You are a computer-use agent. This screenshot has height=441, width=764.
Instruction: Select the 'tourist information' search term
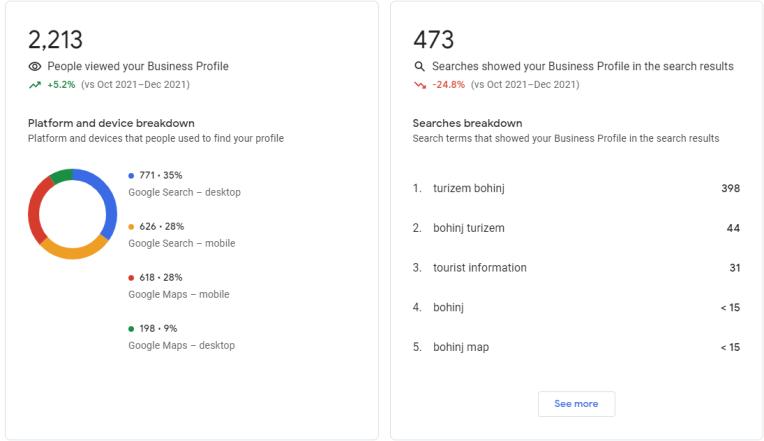479,268
